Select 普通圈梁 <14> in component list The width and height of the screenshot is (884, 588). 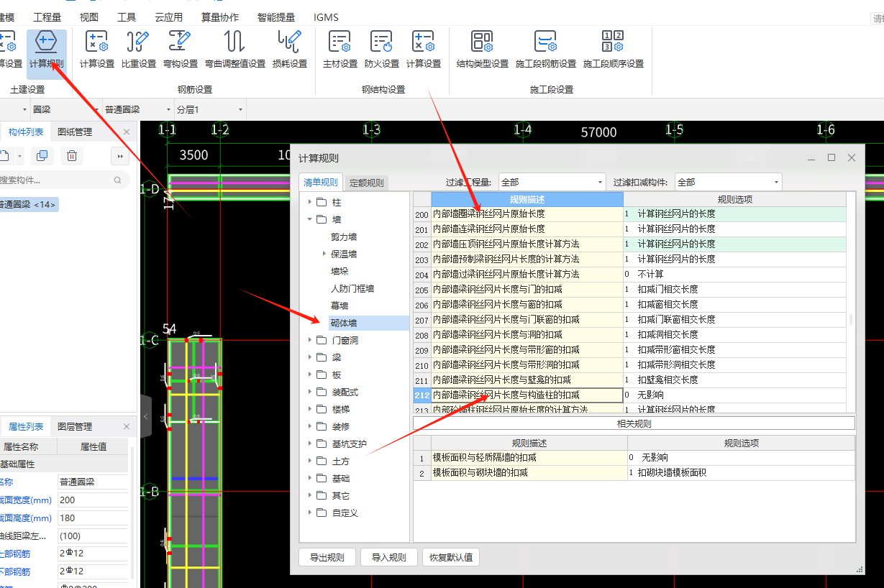28,205
